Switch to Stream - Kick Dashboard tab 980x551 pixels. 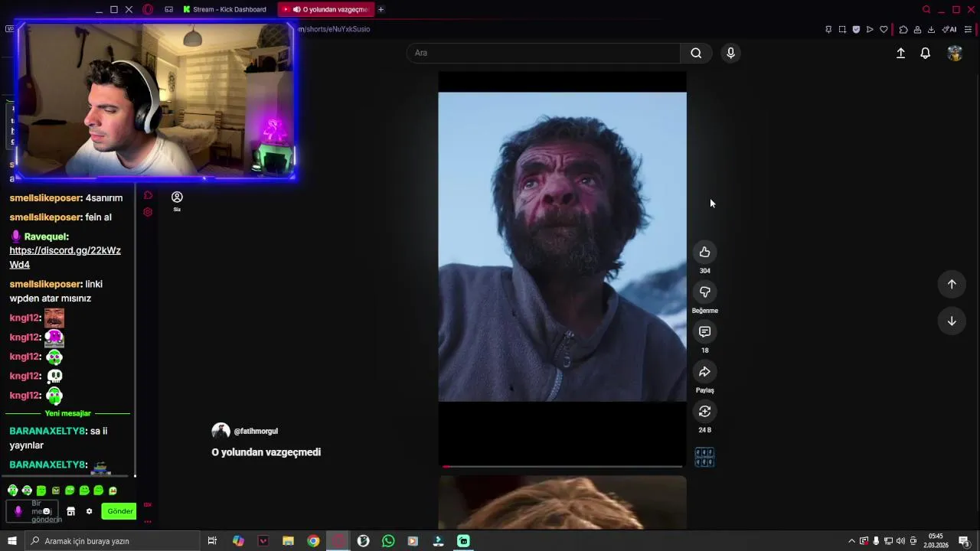point(225,9)
